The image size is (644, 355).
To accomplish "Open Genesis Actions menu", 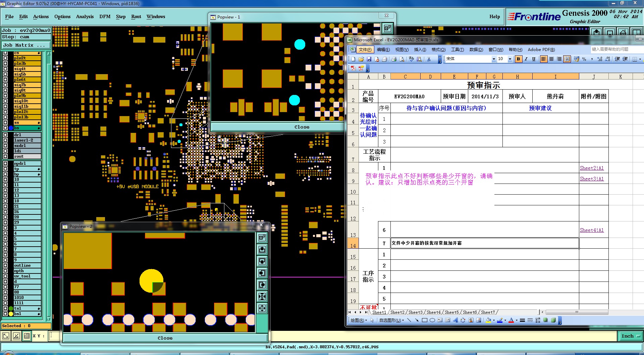I will pos(41,16).
